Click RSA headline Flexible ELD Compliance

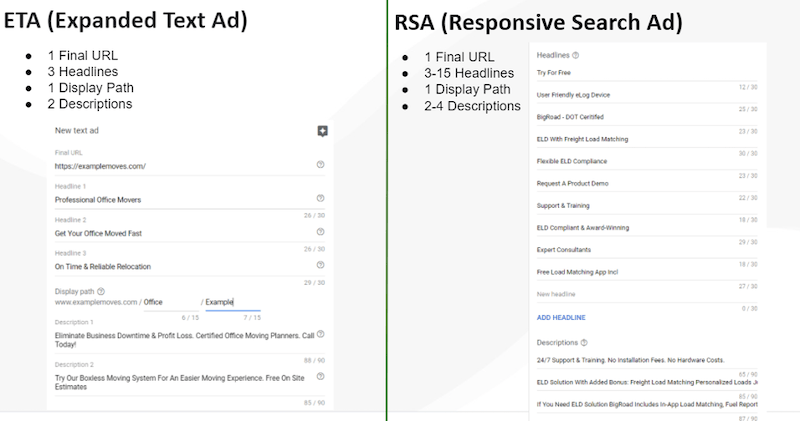647,161
